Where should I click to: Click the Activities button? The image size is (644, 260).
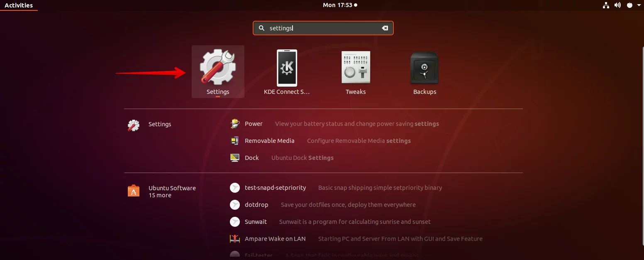(19, 5)
